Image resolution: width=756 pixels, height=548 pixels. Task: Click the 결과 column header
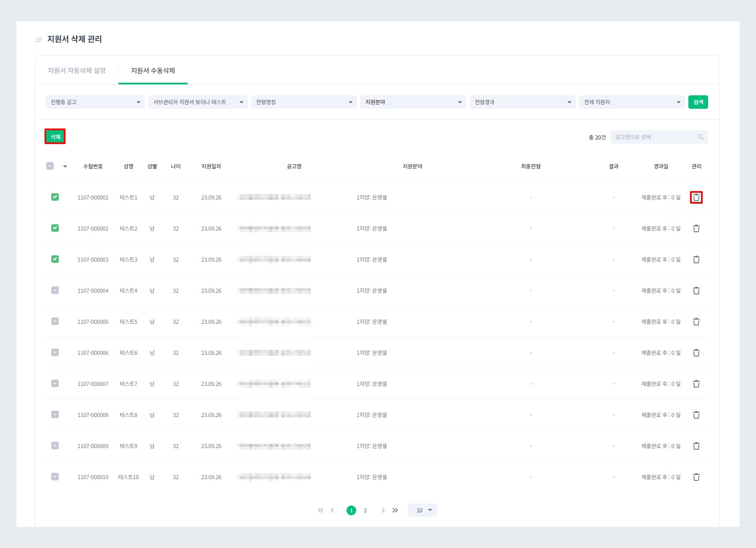614,166
